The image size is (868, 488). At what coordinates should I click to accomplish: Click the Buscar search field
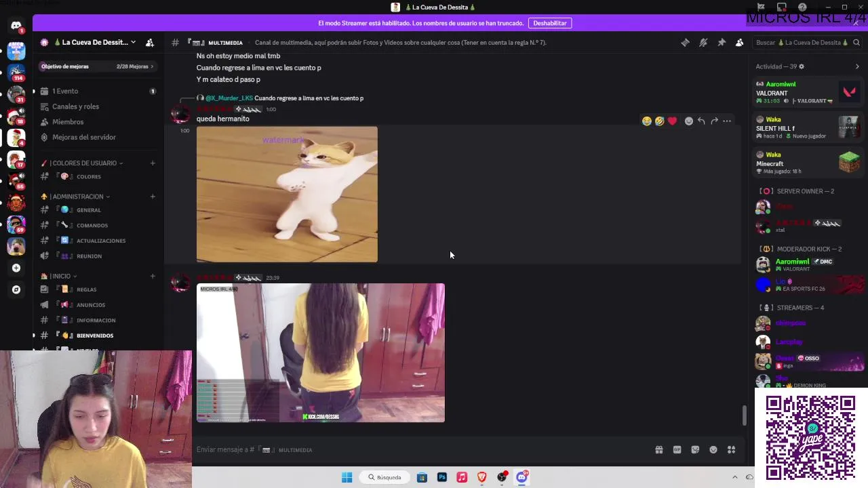point(807,42)
